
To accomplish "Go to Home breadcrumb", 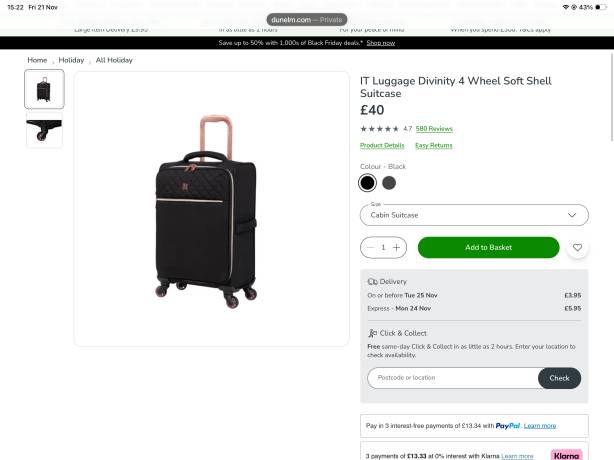I will click(37, 60).
